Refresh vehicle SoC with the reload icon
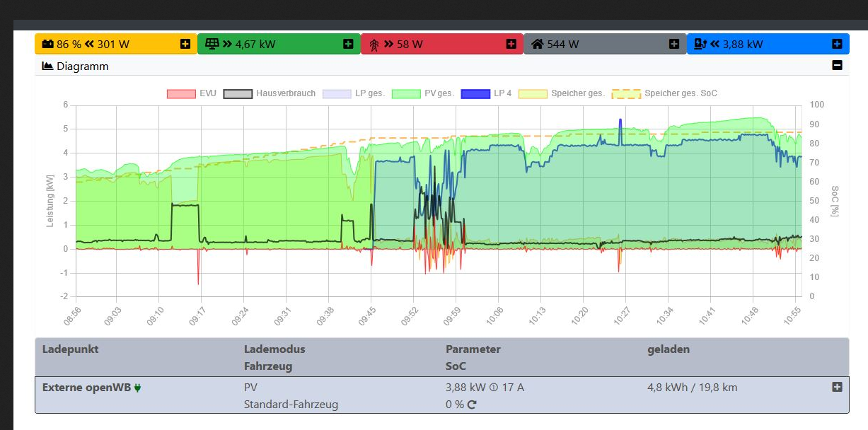868x430 pixels. 472,405
